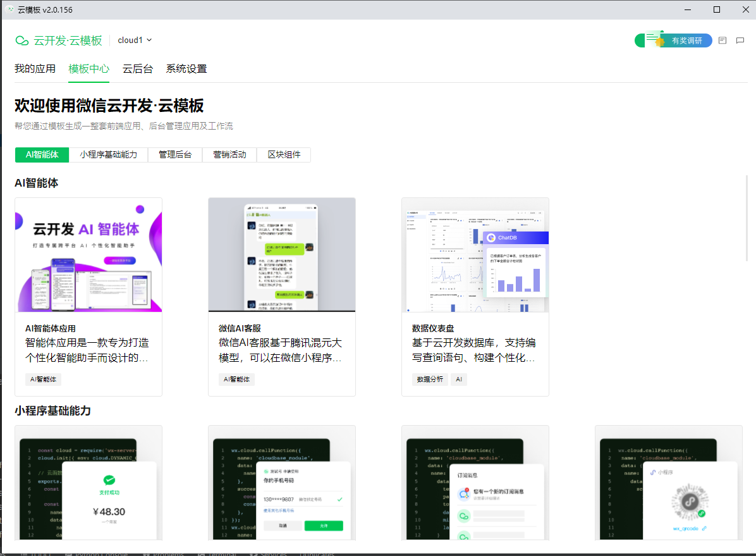This screenshot has width=756, height=556.
Task: Select 区块组件 category filter
Action: coord(284,154)
